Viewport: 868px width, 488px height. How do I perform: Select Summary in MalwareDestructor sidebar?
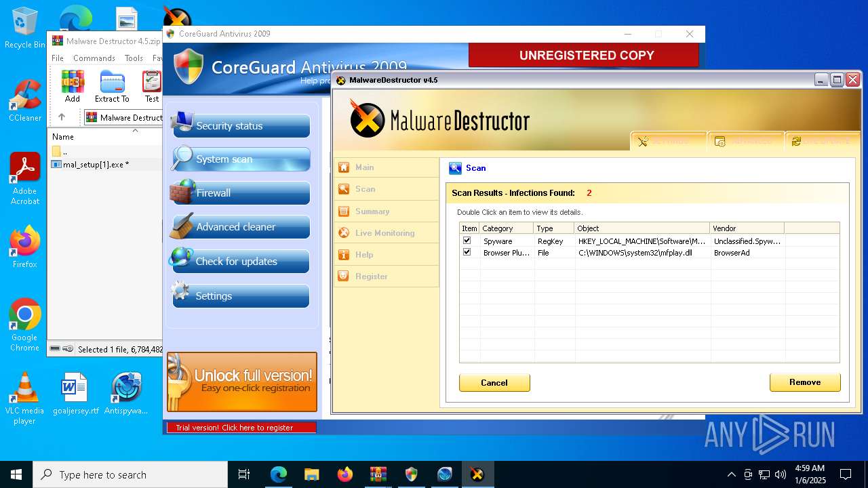click(x=386, y=211)
